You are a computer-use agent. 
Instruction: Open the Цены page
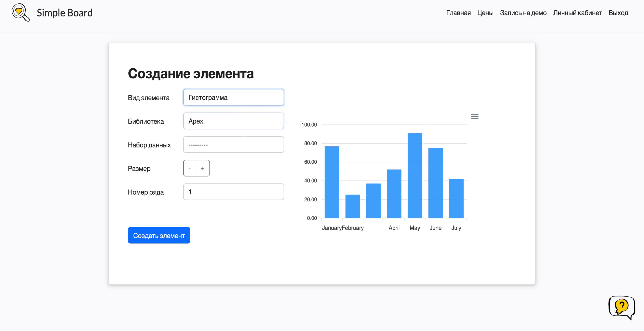point(485,13)
